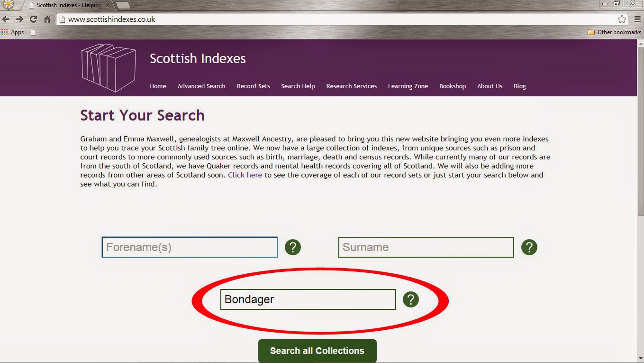The height and width of the screenshot is (363, 644).
Task: Open the new tab button
Action: (122, 5)
